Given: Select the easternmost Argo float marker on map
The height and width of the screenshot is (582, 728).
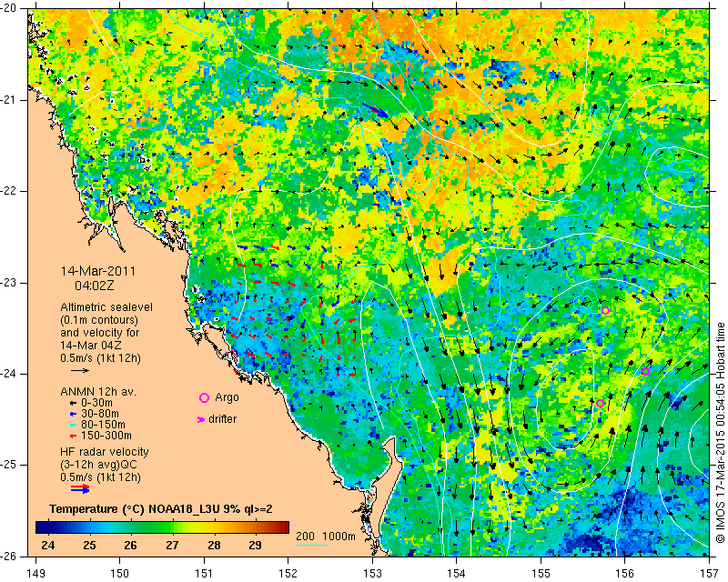Looking at the screenshot, I should pos(645,371).
